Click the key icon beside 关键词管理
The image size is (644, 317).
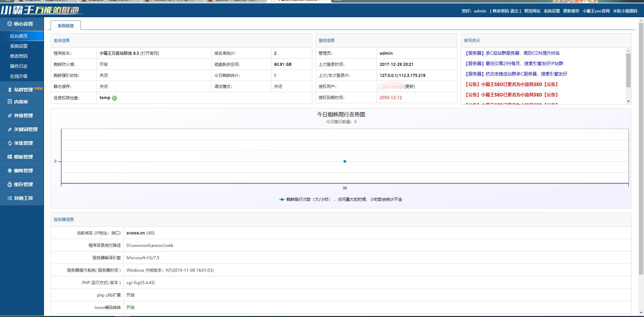(x=10, y=129)
